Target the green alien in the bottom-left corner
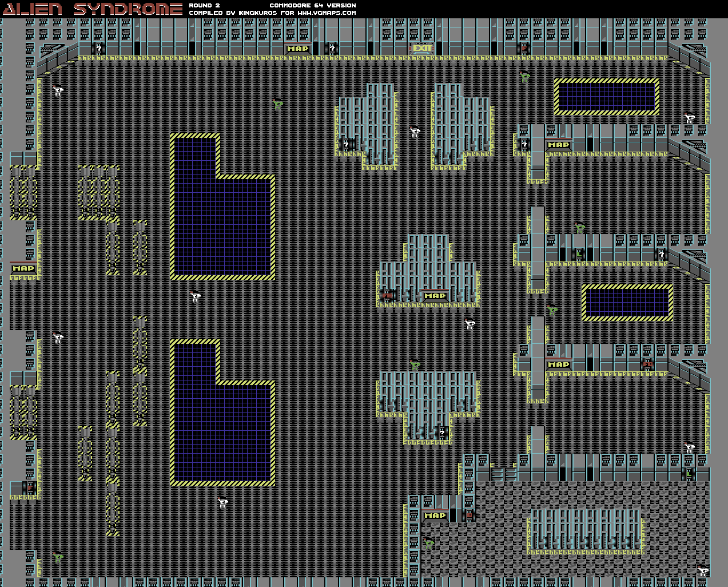 point(58,557)
